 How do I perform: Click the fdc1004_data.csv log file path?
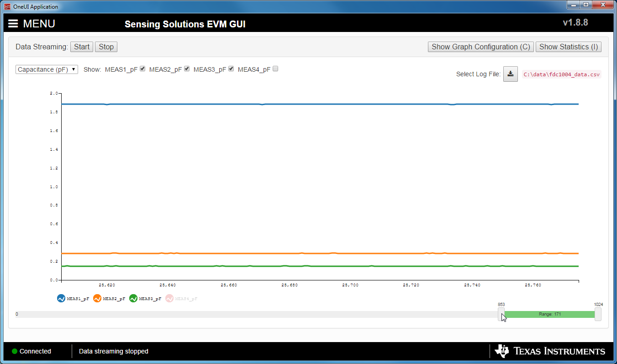[561, 74]
